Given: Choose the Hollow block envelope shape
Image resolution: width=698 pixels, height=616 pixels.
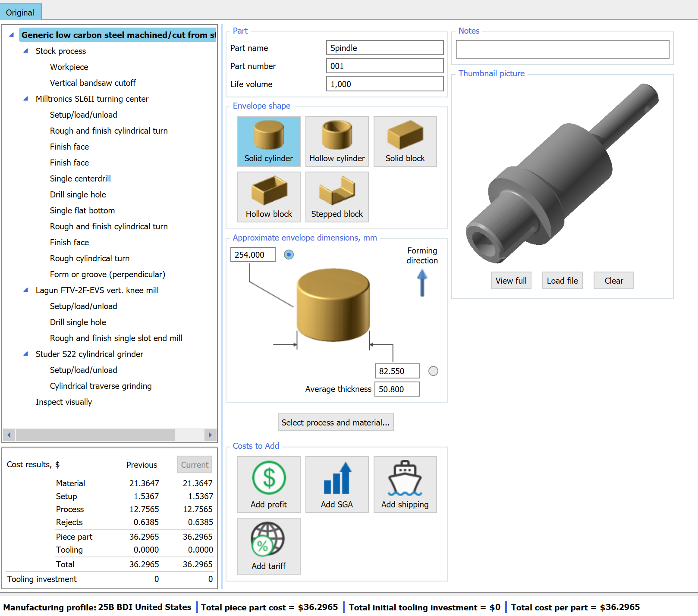Looking at the screenshot, I should click(x=268, y=196).
